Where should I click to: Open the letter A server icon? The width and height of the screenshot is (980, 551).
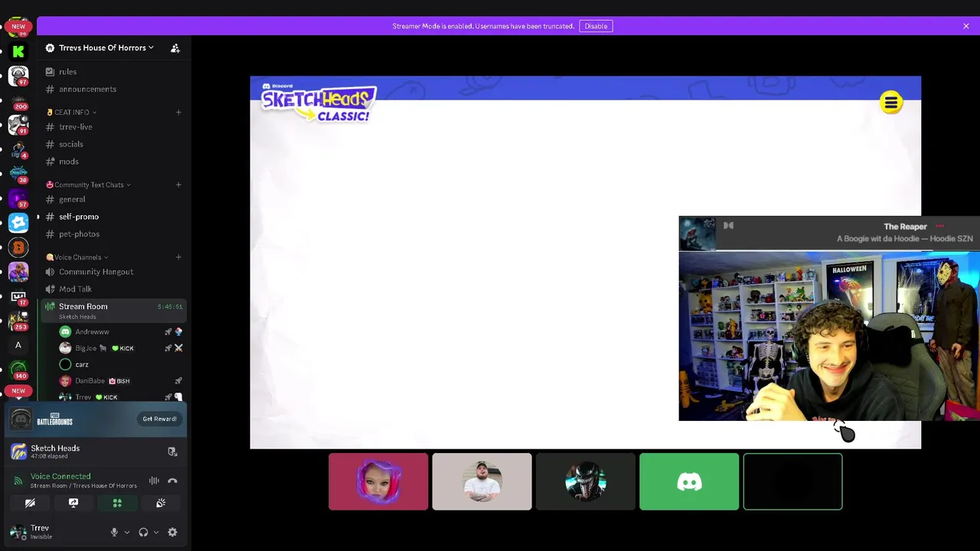(x=18, y=345)
